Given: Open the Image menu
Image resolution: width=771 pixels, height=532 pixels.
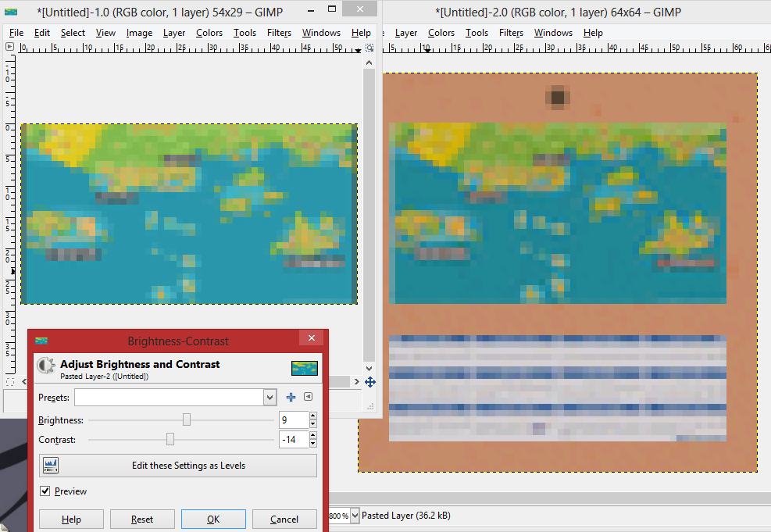Looking at the screenshot, I should (139, 33).
